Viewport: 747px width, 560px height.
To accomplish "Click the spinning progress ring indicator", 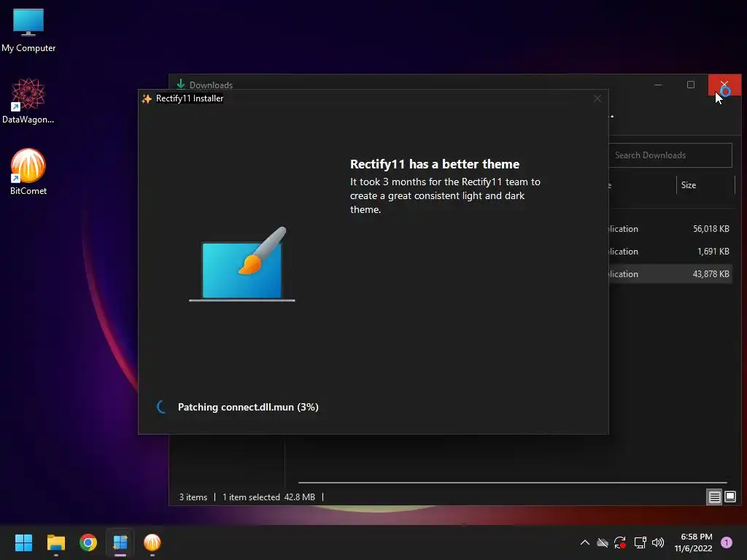I will 163,407.
